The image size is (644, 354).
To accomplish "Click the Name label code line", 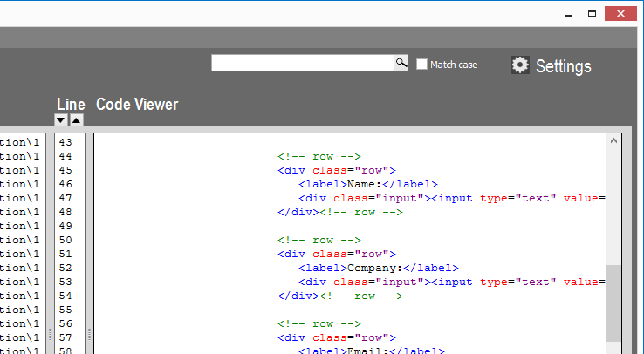I will tap(367, 184).
